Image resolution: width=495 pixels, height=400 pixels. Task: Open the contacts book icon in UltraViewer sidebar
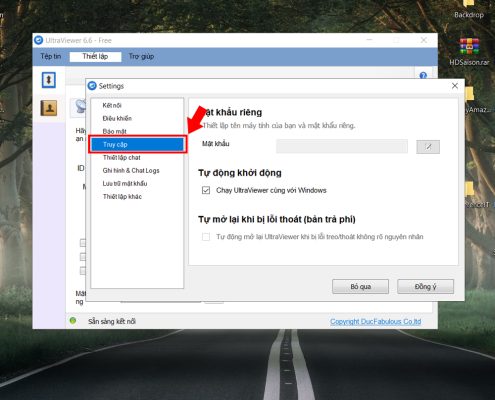coord(49,108)
